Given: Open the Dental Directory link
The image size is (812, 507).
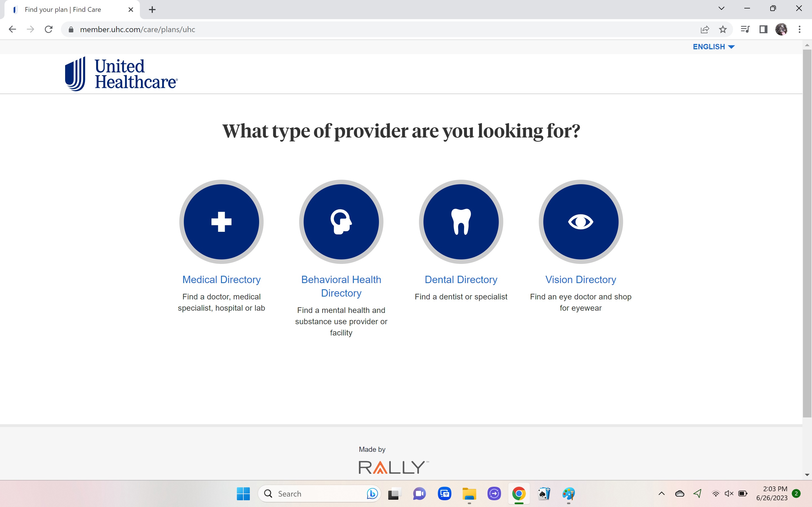Looking at the screenshot, I should tap(461, 279).
